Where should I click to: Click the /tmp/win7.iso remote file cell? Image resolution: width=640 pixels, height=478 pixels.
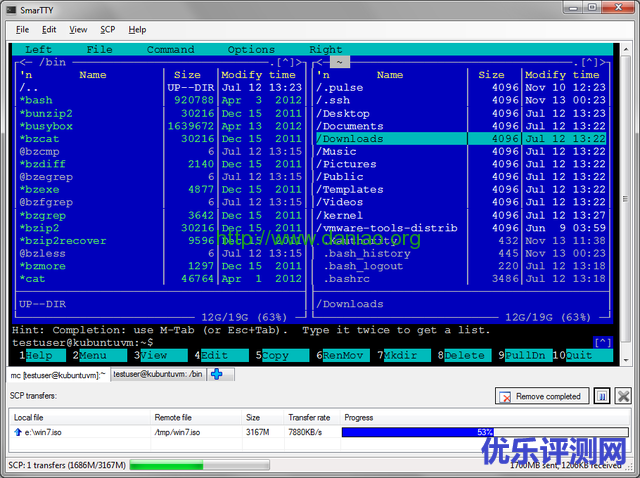click(177, 432)
